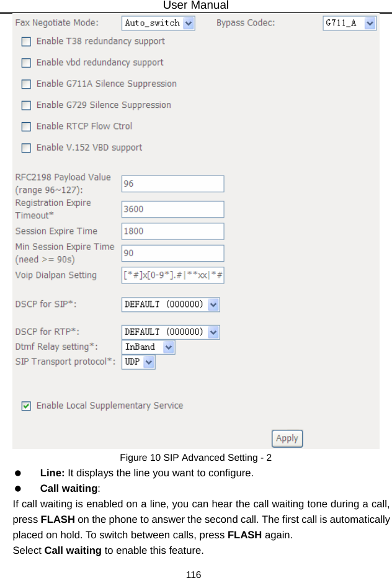Tick Enable V.152 VBD support

tap(26, 148)
